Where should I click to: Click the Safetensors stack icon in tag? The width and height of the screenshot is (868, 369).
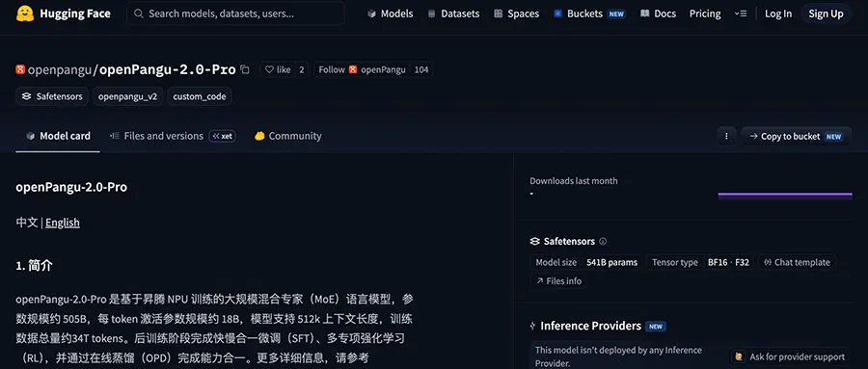[27, 96]
